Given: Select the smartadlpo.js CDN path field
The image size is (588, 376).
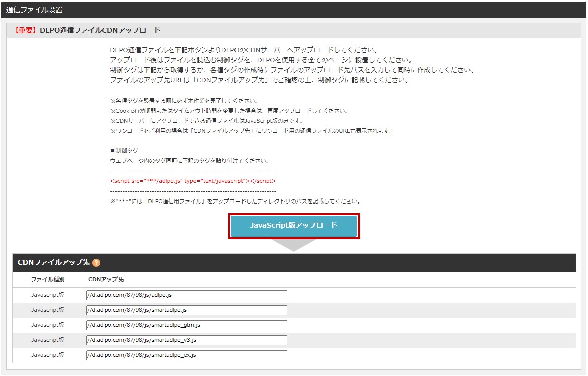Looking at the screenshot, I should [x=186, y=310].
